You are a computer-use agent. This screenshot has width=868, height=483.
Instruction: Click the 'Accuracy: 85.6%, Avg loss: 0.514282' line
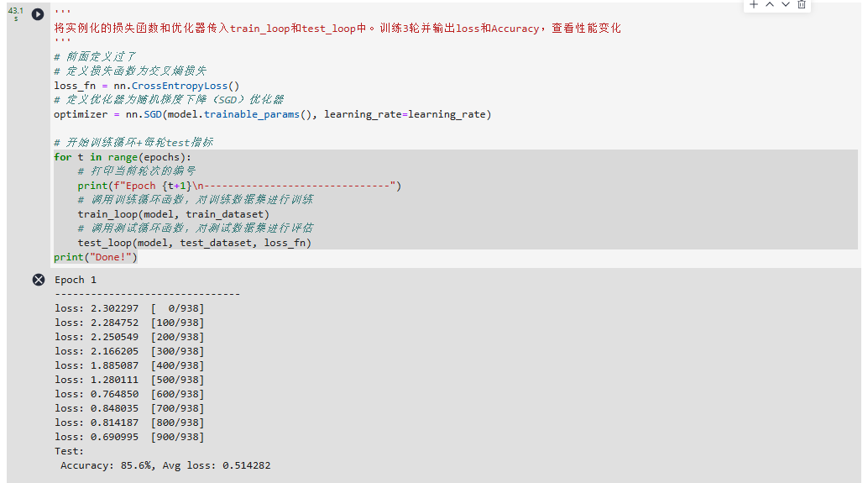(165, 466)
